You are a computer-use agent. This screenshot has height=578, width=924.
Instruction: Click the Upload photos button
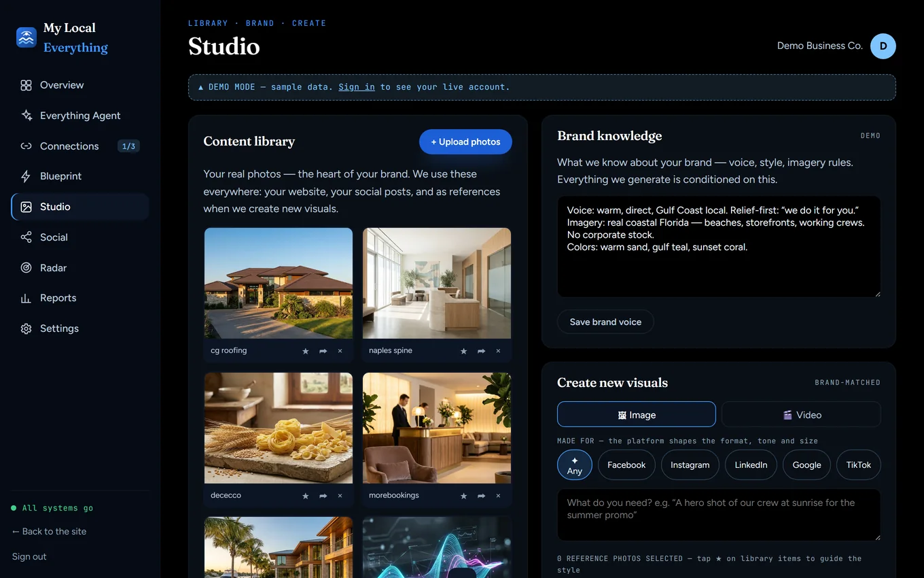(465, 141)
